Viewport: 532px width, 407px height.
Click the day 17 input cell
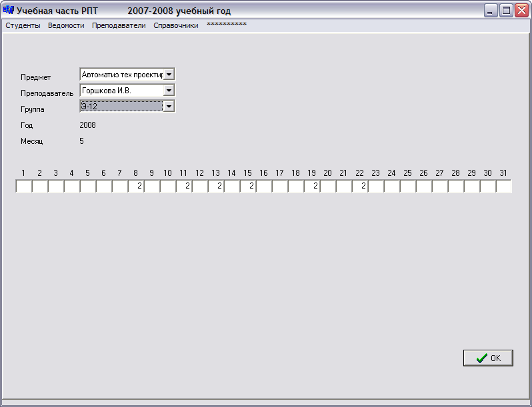click(280, 186)
